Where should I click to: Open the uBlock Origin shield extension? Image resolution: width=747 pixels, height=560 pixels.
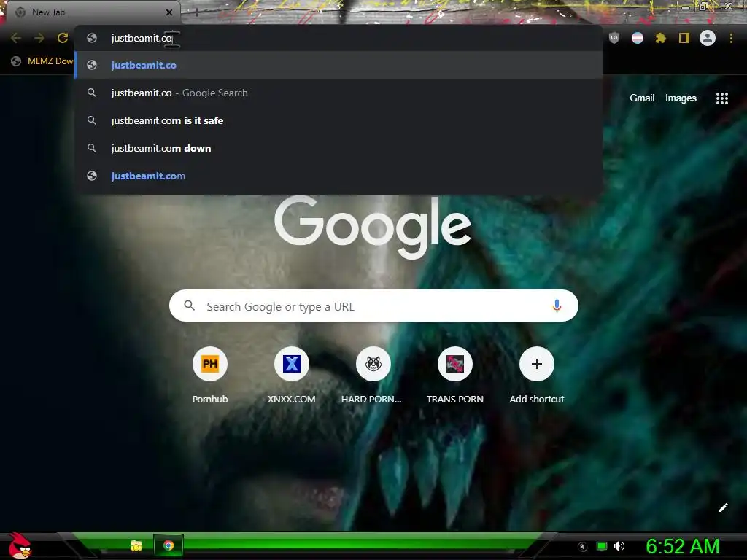click(614, 38)
